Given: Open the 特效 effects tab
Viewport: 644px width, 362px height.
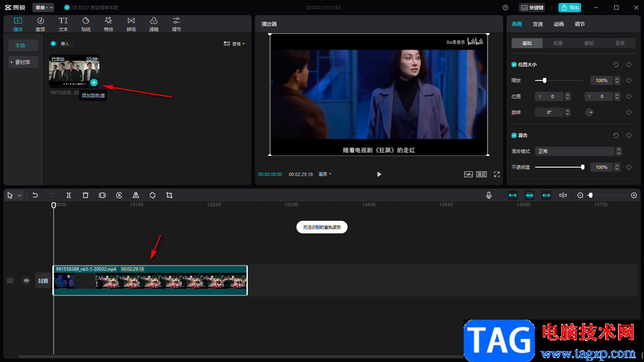Looking at the screenshot, I should 109,24.
